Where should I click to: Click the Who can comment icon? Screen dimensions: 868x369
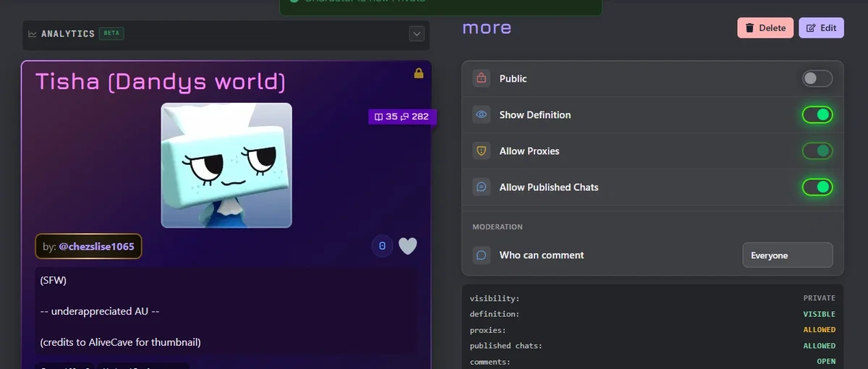click(481, 255)
